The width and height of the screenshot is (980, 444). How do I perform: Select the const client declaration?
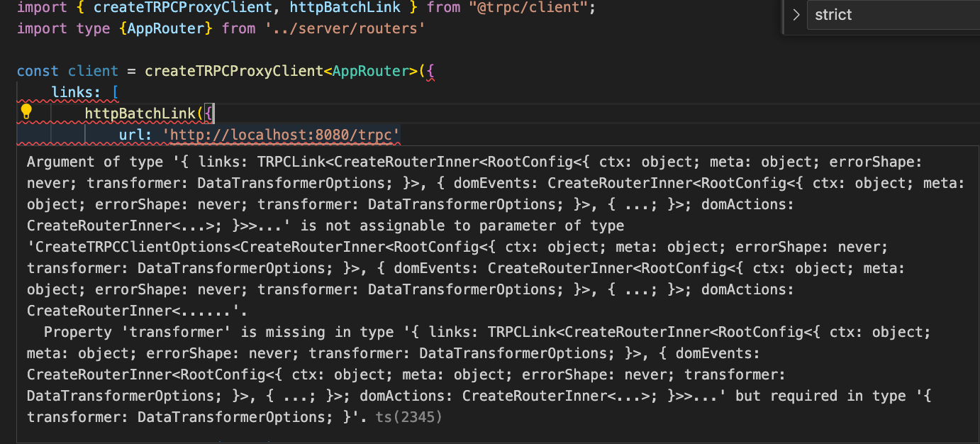click(x=67, y=71)
